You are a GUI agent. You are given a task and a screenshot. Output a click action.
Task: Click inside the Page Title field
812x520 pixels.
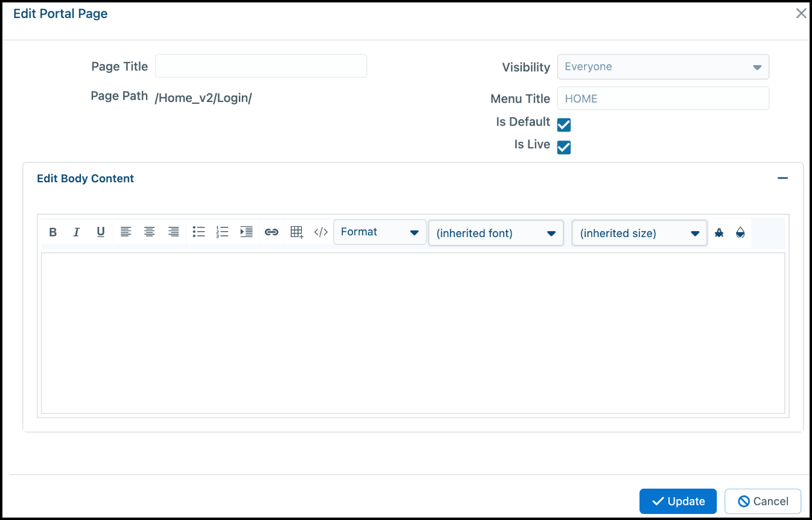pos(261,66)
